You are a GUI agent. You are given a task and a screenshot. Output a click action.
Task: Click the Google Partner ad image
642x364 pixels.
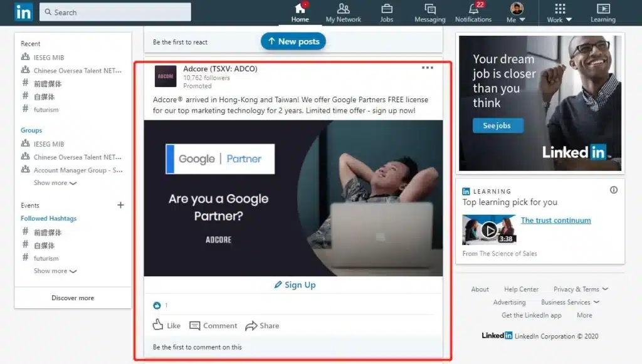click(x=293, y=198)
